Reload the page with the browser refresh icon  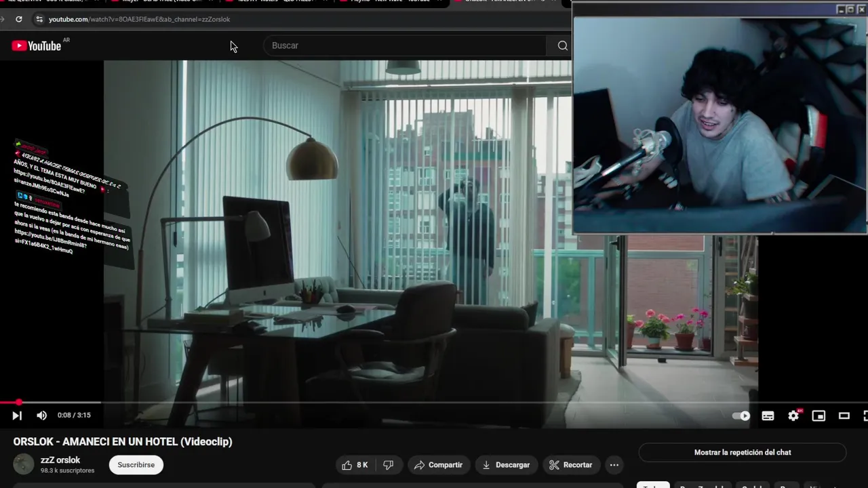point(18,20)
